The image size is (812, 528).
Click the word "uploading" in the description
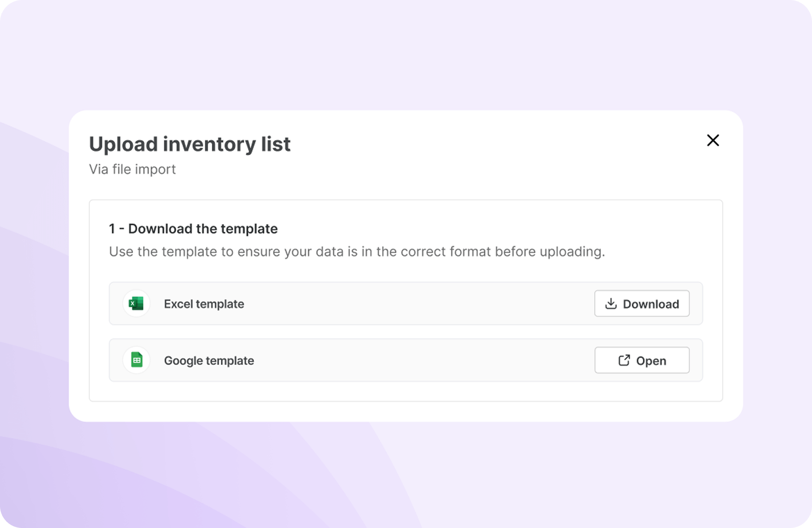tap(574, 251)
